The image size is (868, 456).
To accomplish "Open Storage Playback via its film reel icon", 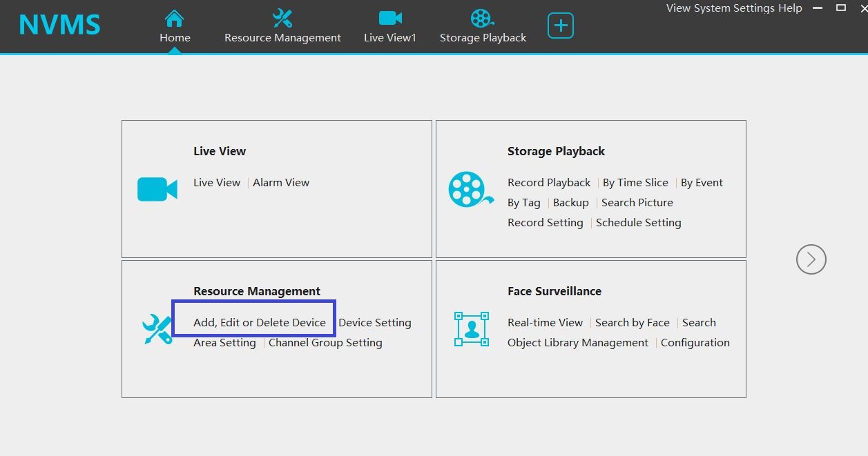I will [482, 18].
